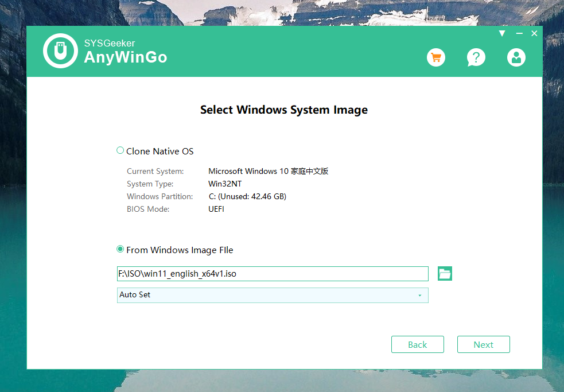564x392 pixels.
Task: Click the AnyWinGo USB logo icon
Action: coord(60,51)
